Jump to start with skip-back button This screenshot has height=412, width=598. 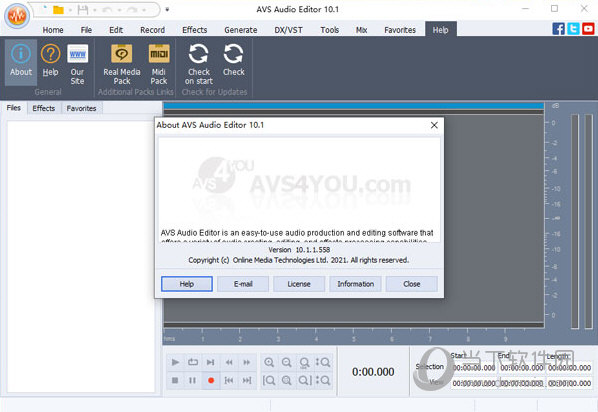229,380
